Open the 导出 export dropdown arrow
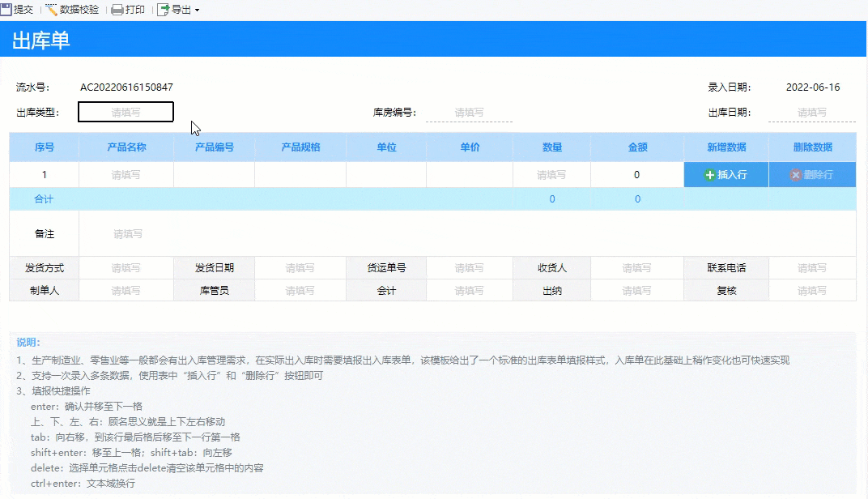Screen dimensions: 868x499 197,10
